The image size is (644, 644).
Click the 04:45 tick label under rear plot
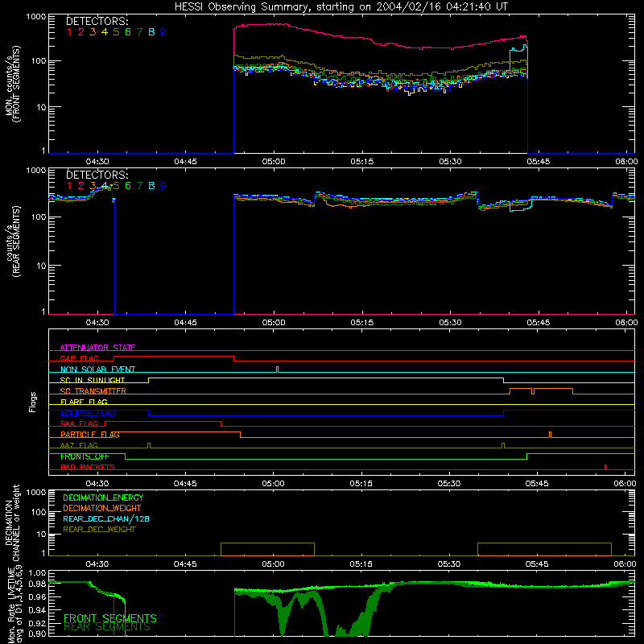click(x=185, y=323)
